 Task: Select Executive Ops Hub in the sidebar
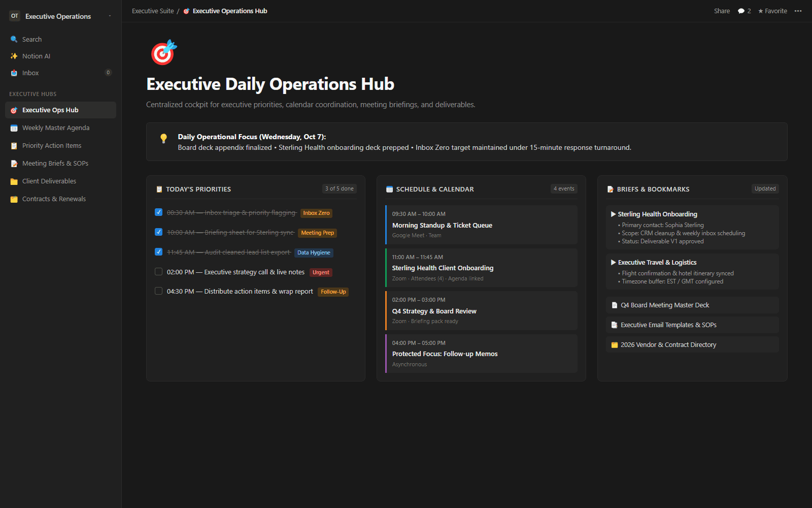60,110
